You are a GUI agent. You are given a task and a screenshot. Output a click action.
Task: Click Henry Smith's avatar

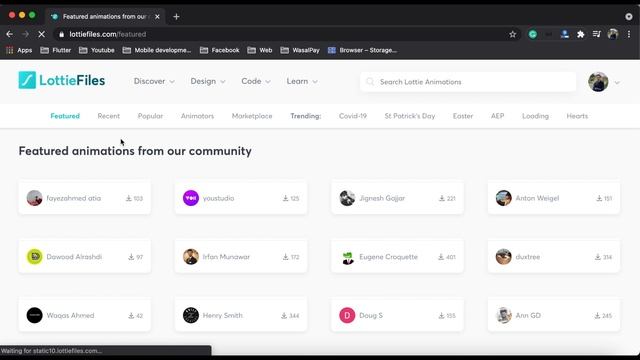tap(191, 315)
